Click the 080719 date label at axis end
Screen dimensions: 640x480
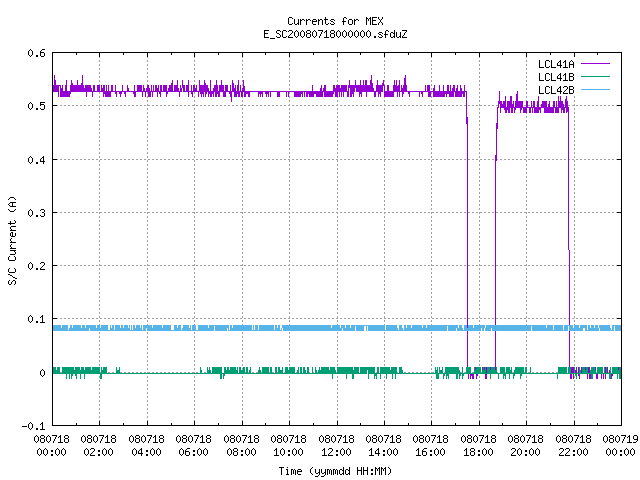coord(620,440)
